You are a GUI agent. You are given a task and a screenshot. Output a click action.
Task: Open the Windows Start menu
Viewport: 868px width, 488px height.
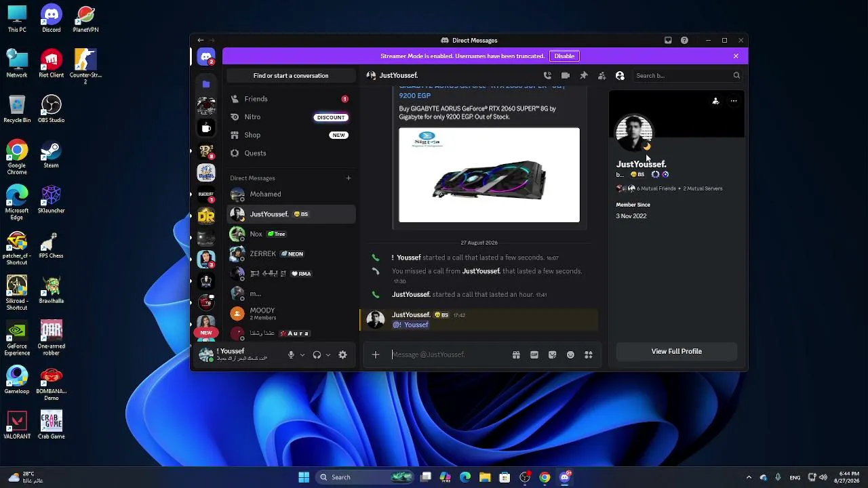click(304, 477)
